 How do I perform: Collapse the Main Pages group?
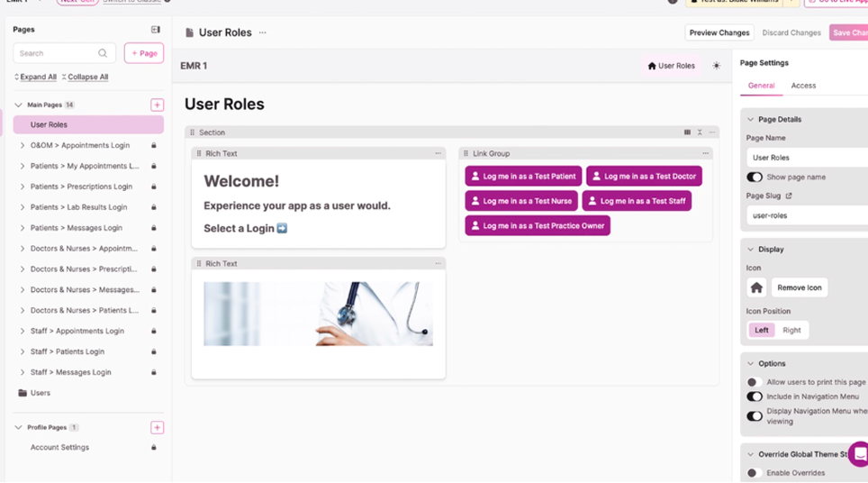[x=18, y=105]
